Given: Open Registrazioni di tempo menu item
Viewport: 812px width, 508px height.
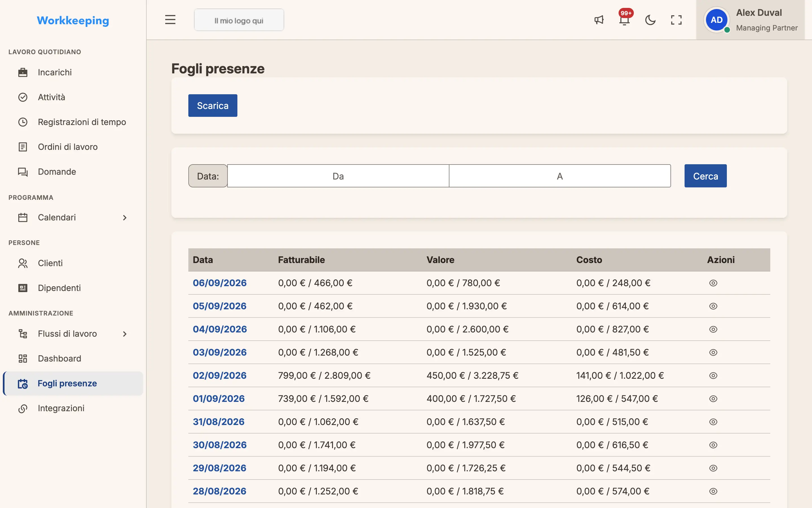Looking at the screenshot, I should (73, 122).
